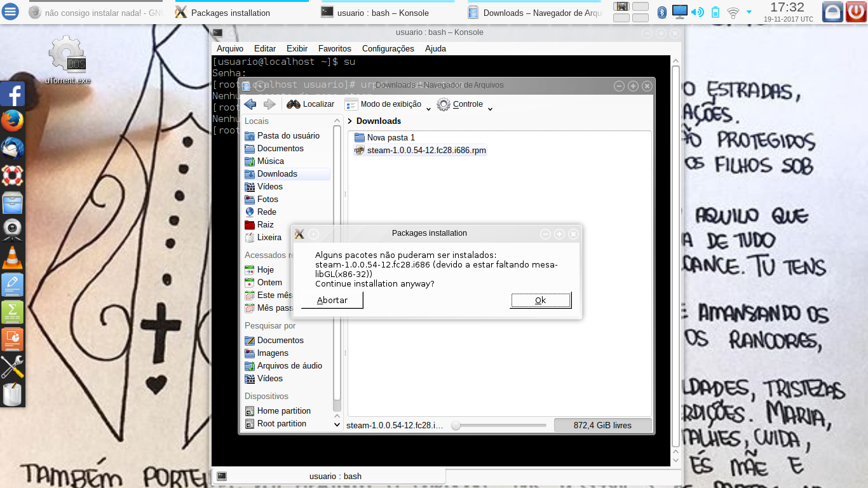Click the sidebar scrollbar down arrow

[x=337, y=424]
